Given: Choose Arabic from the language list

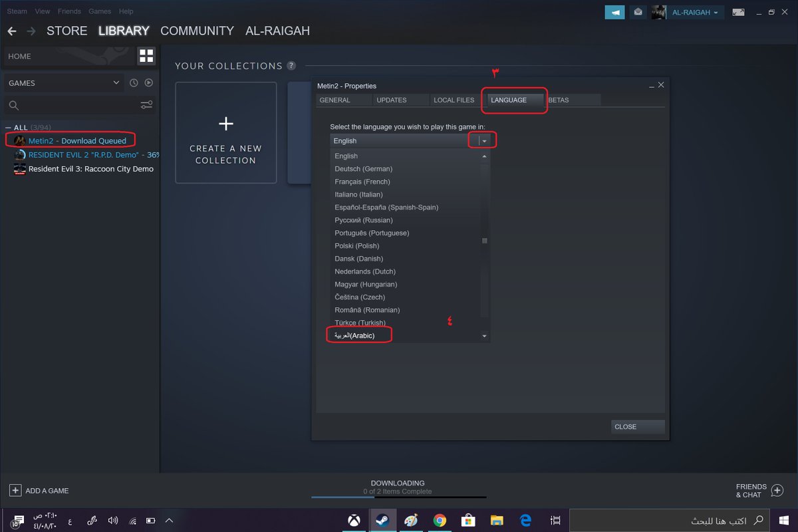Looking at the screenshot, I should 406,336.
